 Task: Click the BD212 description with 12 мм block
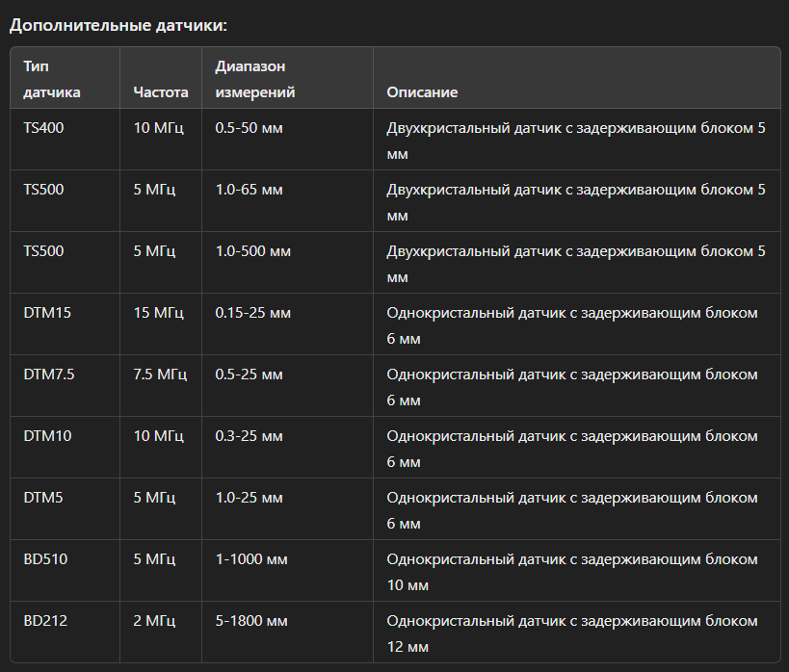(572, 632)
